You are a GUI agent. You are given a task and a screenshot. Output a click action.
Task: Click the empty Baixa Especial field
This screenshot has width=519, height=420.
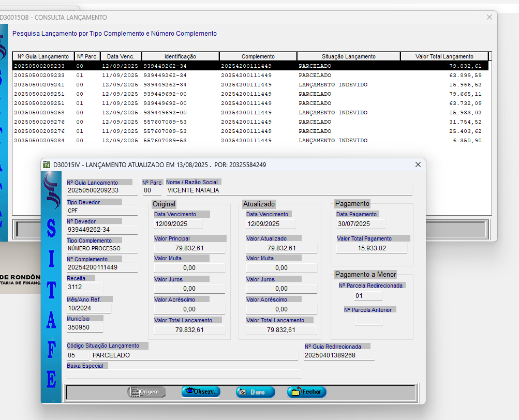click(x=183, y=374)
